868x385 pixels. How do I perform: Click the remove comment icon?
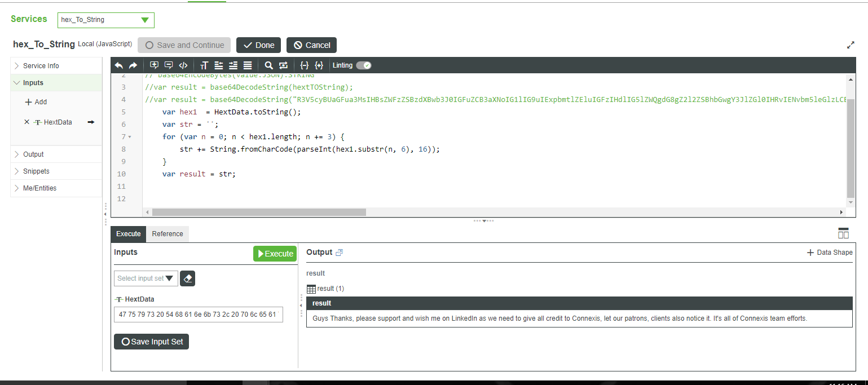[x=169, y=65]
